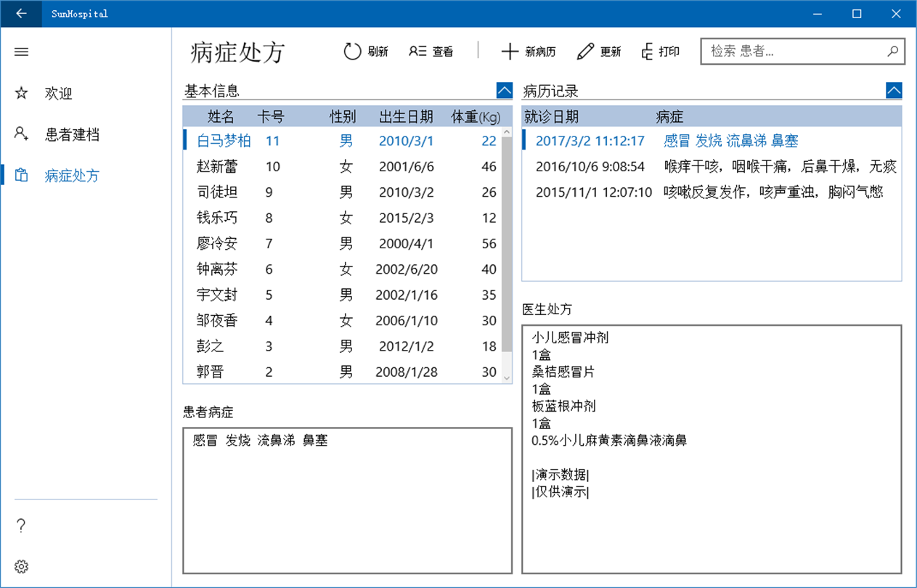Click the 打印 button label
The height and width of the screenshot is (588, 917).
point(669,52)
